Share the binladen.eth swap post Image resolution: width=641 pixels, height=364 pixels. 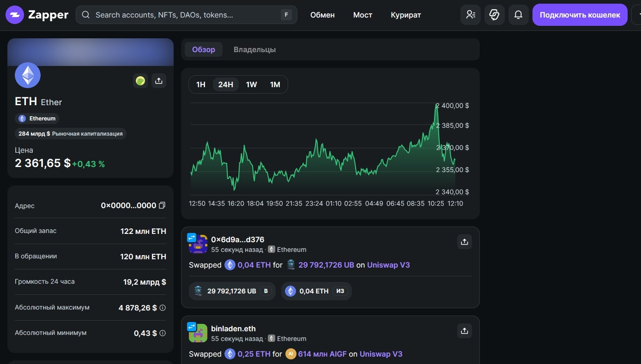pos(465,331)
